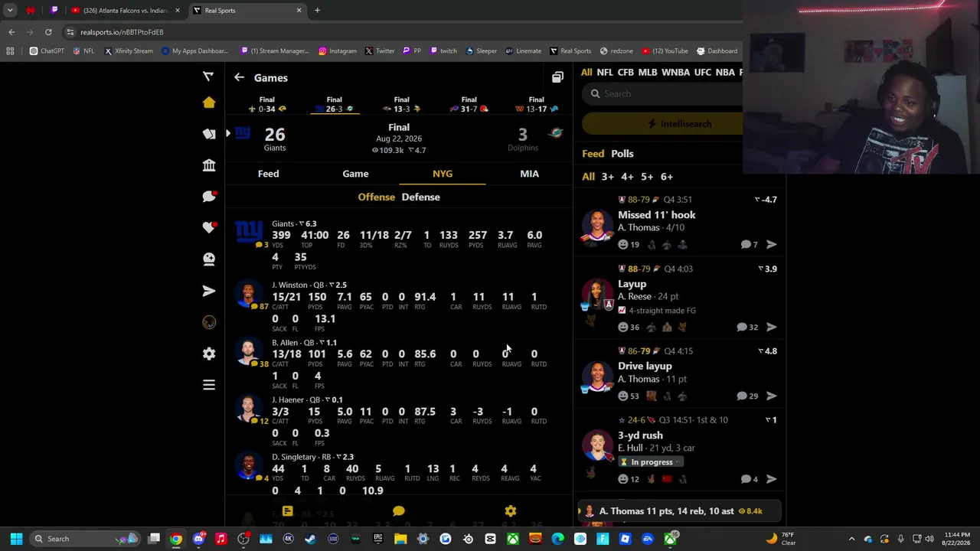The width and height of the screenshot is (980, 551).
Task: Click the browser address bar URL
Action: point(122,32)
